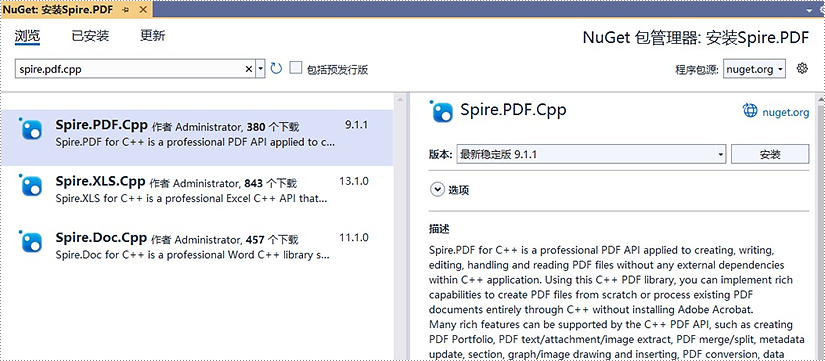This screenshot has width=825, height=361.
Task: Switch to the 浏览 tab
Action: [x=27, y=36]
